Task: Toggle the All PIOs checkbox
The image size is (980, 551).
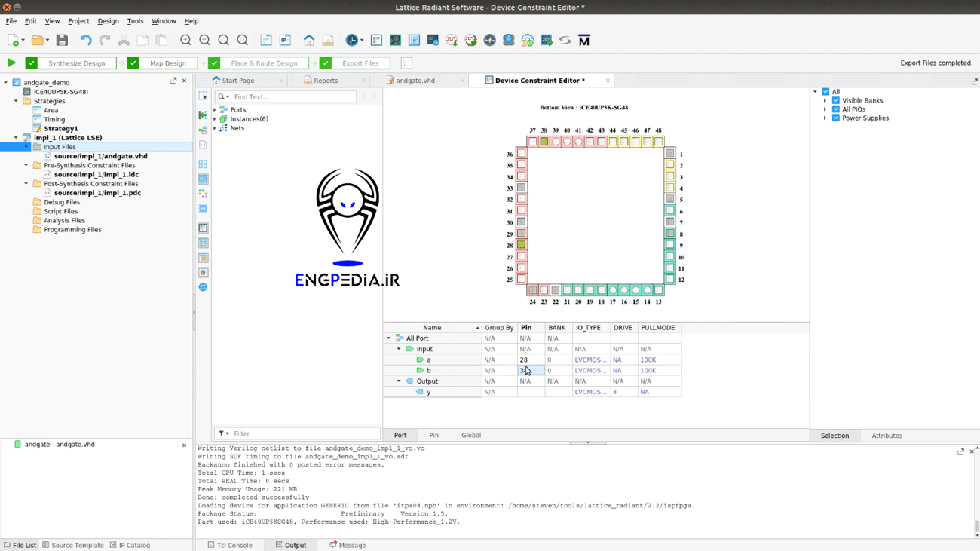Action: point(836,109)
